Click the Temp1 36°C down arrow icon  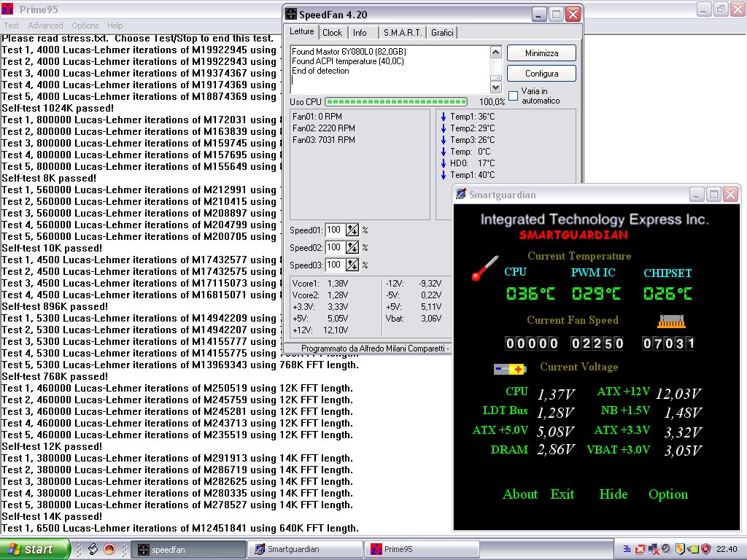[x=444, y=117]
